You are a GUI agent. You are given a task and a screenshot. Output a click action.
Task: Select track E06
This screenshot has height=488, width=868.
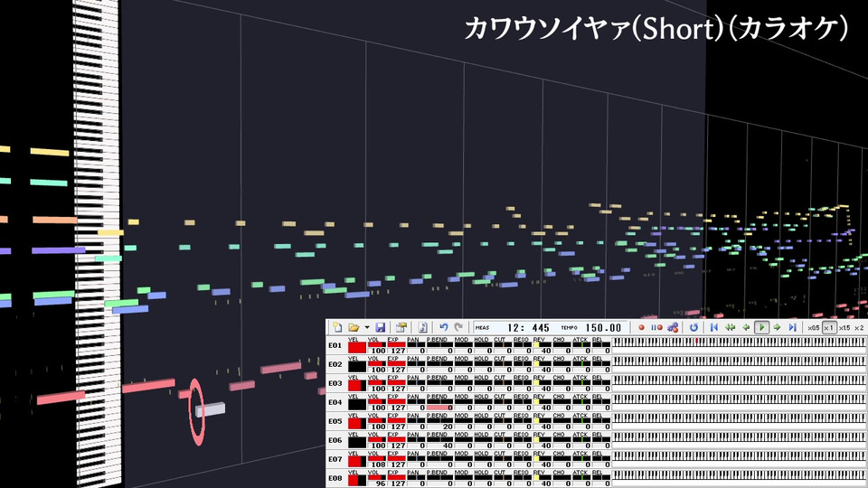(335, 440)
